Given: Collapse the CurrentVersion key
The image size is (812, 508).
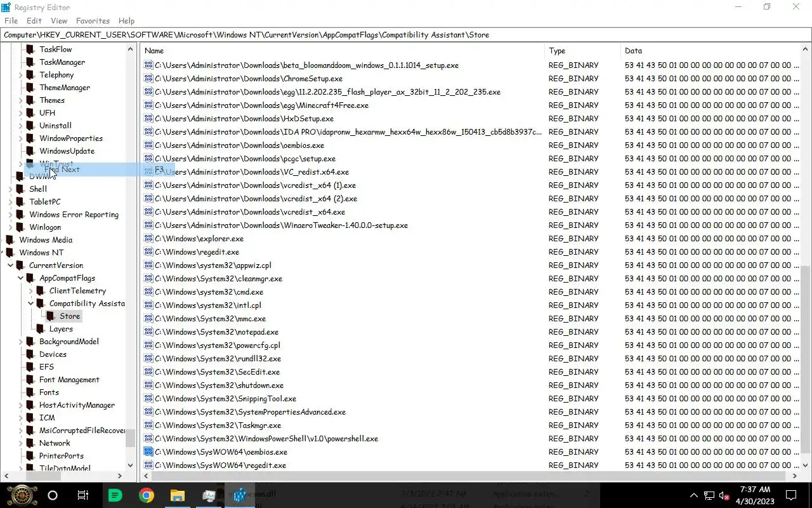Looking at the screenshot, I should [10, 265].
